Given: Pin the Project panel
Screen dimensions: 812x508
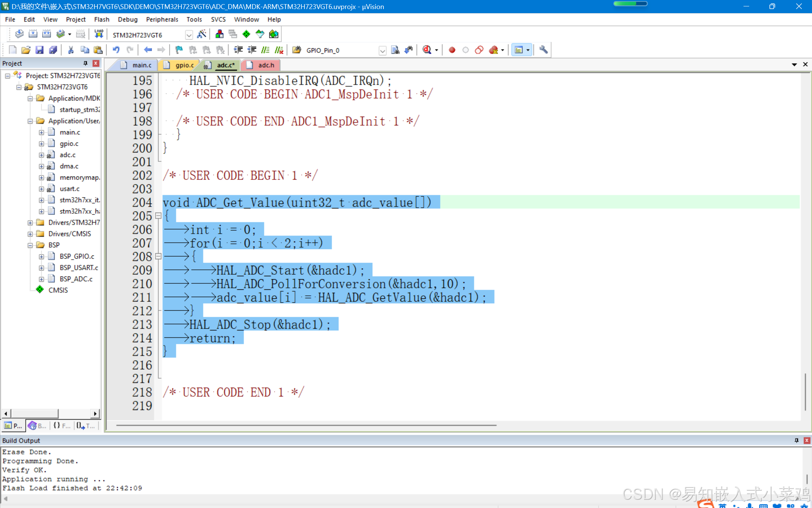Looking at the screenshot, I should click(85, 63).
